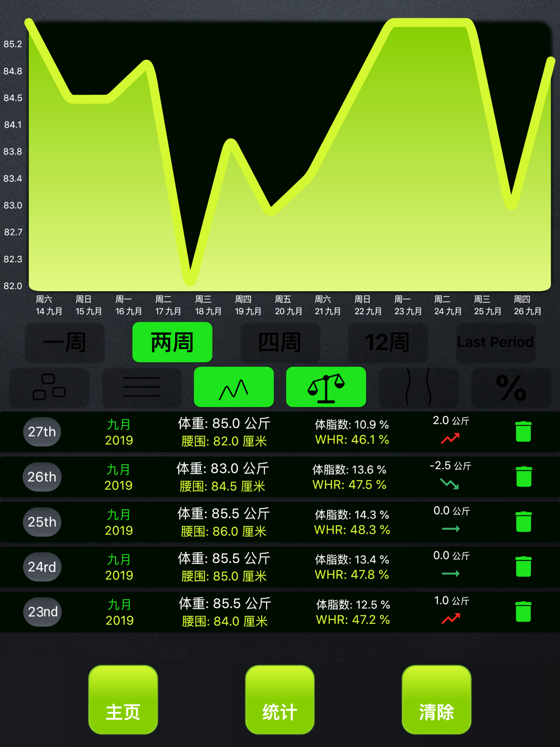Select the Last Period tab
This screenshot has width=560, height=747.
coord(496,342)
